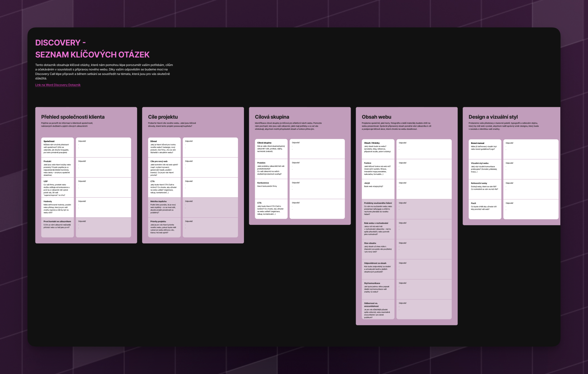The image size is (588, 374).
Task: Click the answer field beside Funkce
Action: click(x=424, y=169)
